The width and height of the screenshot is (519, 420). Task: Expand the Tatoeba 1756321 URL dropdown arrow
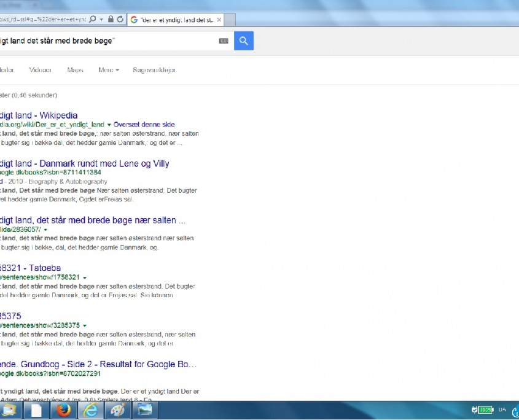[x=84, y=278]
